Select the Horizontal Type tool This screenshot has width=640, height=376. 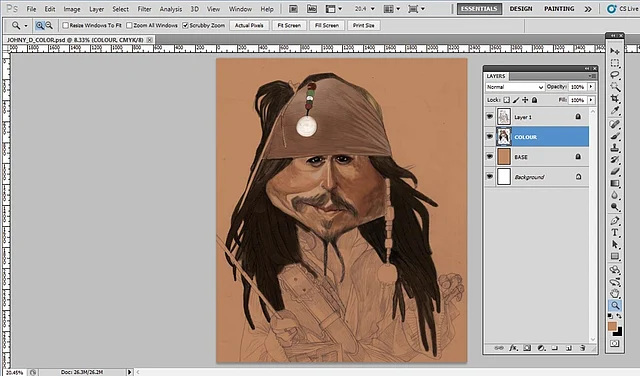(615, 233)
